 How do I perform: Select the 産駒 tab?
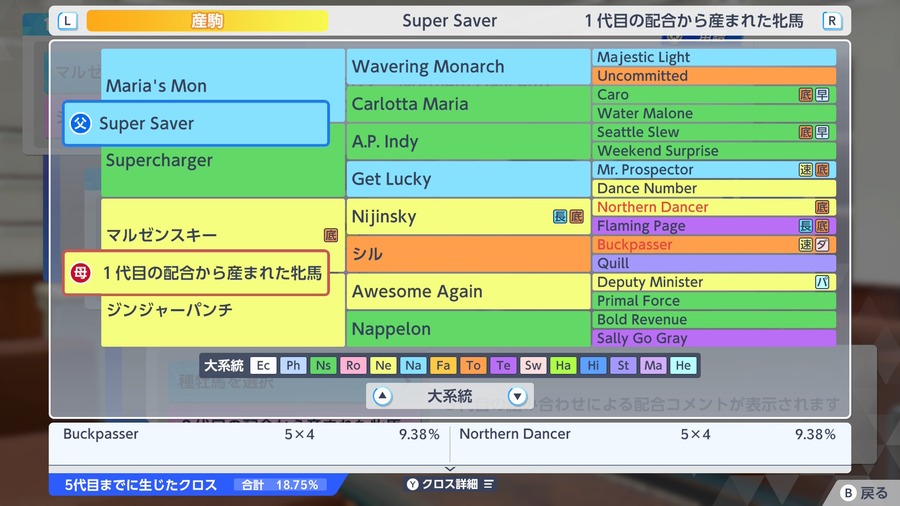coord(207,21)
